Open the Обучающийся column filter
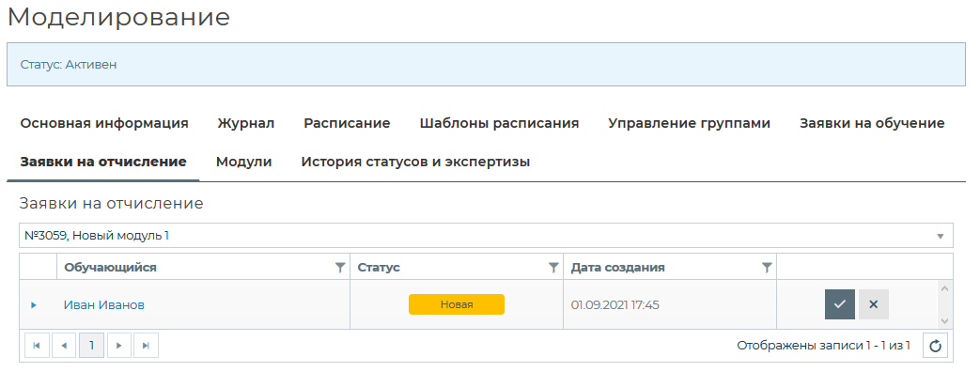980x372 pixels. pos(339,268)
